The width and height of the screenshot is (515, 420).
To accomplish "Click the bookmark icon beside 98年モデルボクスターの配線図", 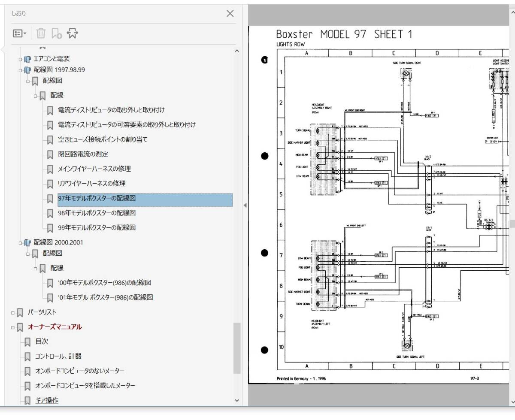I will pyautogui.click(x=50, y=213).
